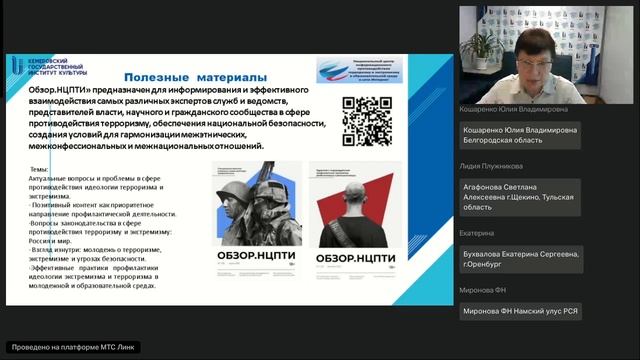640x360 pixels.
Task: Click 'Проведено на платформе МТС Линк' label
Action: [73, 347]
